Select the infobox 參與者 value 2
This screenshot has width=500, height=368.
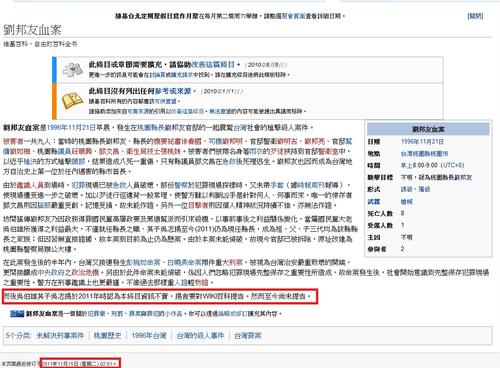pyautogui.click(x=402, y=249)
